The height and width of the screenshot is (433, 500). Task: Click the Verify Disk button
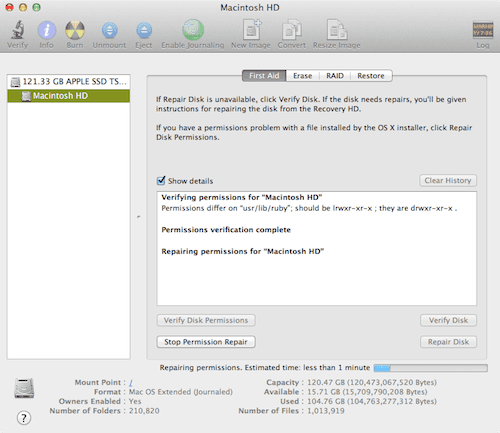click(448, 320)
